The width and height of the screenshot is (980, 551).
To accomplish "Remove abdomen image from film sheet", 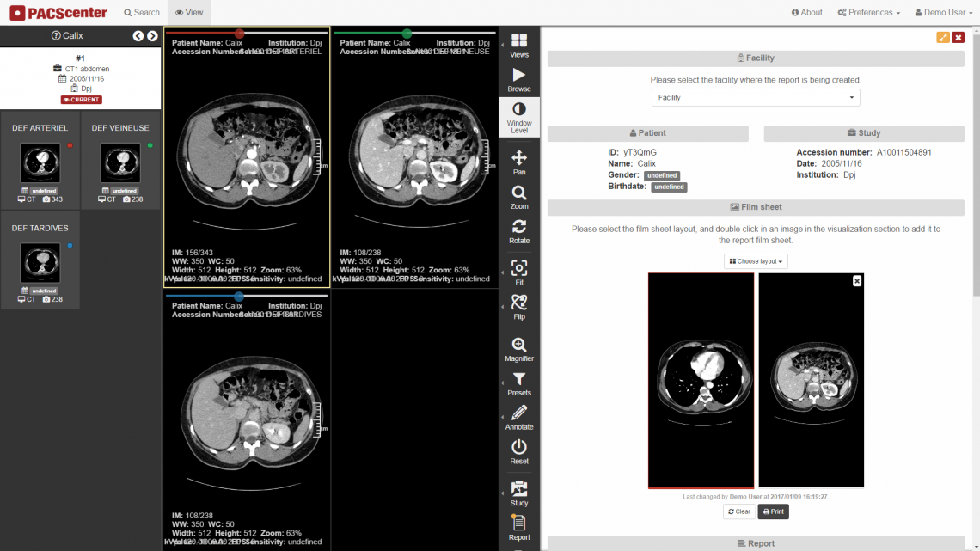I will coord(857,281).
